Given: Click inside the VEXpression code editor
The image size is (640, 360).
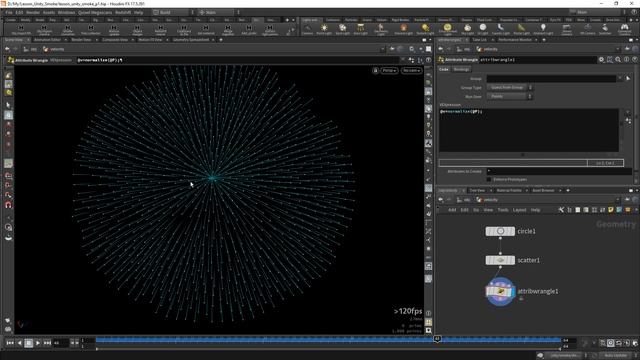Looking at the screenshot, I should point(529,130).
